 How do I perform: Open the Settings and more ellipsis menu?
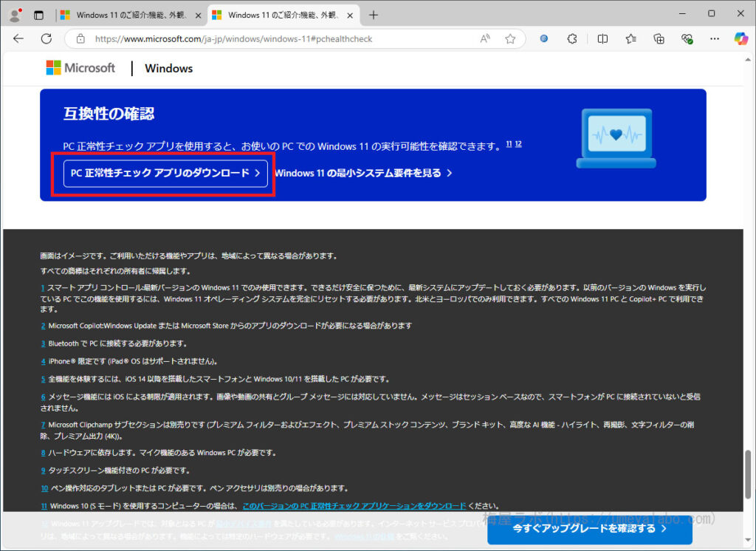(x=715, y=38)
